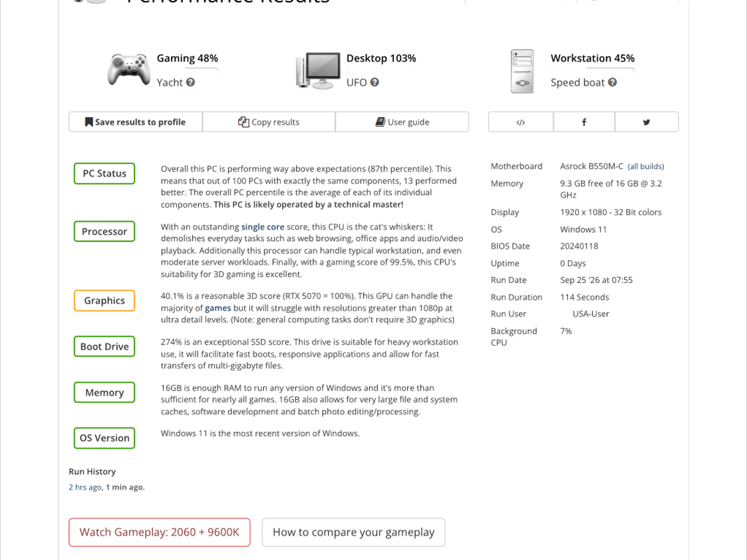
Task: Click the Desktop score progress bar
Action: [381, 70]
